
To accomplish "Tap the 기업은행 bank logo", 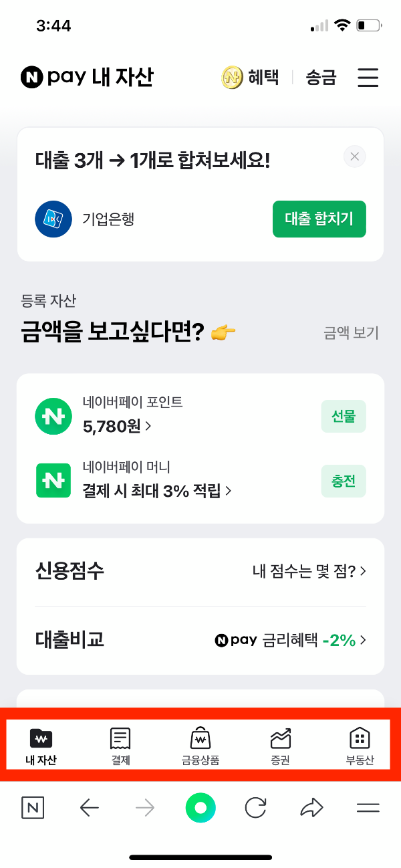I will (x=53, y=219).
